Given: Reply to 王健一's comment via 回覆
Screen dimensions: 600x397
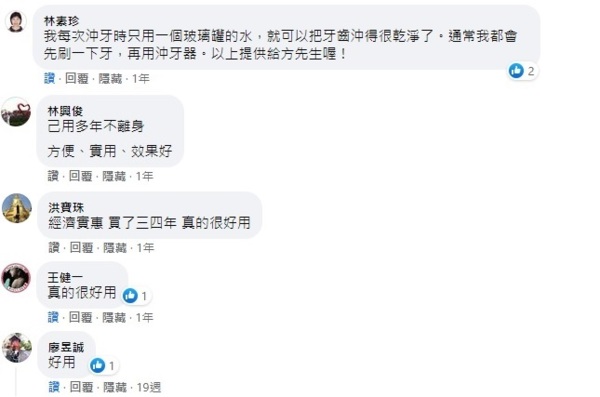Looking at the screenshot, I should tap(80, 317).
